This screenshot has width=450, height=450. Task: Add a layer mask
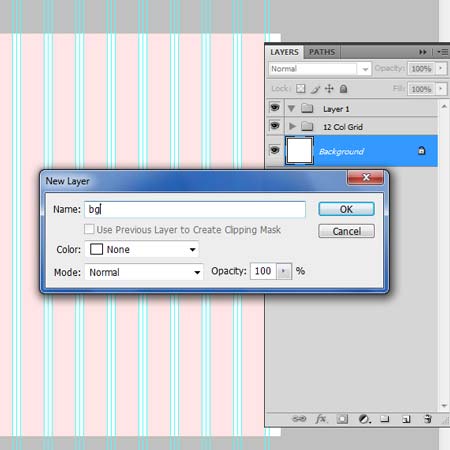point(342,419)
